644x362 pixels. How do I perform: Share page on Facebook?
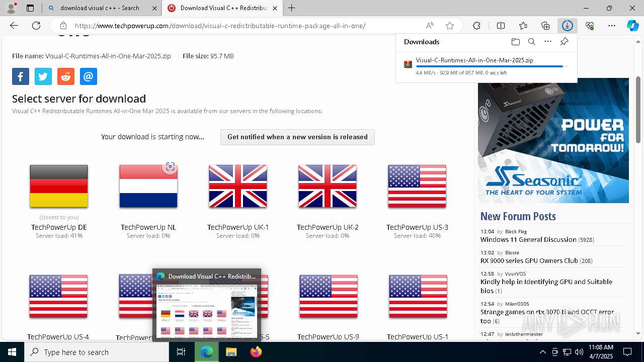(x=21, y=76)
